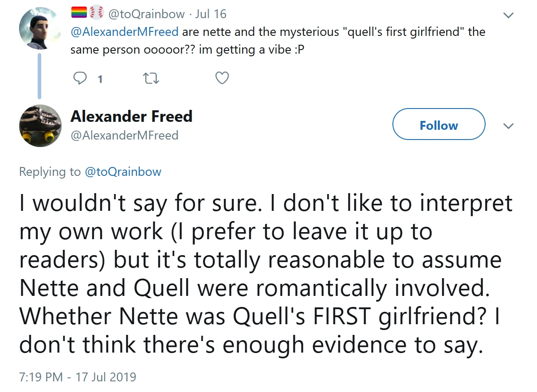The height and width of the screenshot is (392, 537).
Task: Click the reply speech bubble icon
Action: 80,78
